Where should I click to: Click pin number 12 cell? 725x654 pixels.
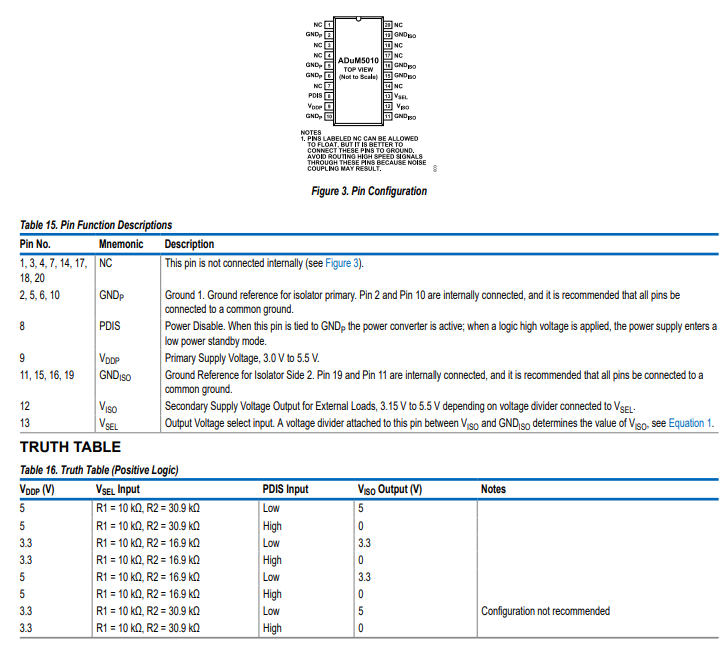(x=25, y=406)
